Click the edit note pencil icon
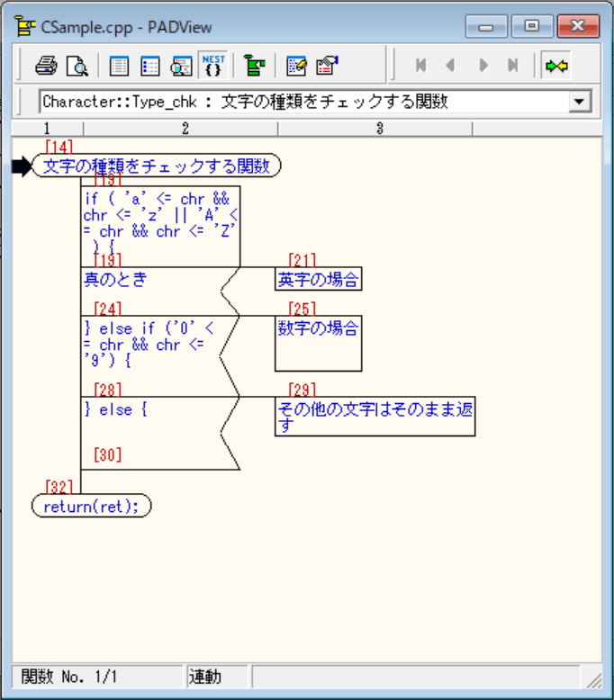 [x=296, y=66]
